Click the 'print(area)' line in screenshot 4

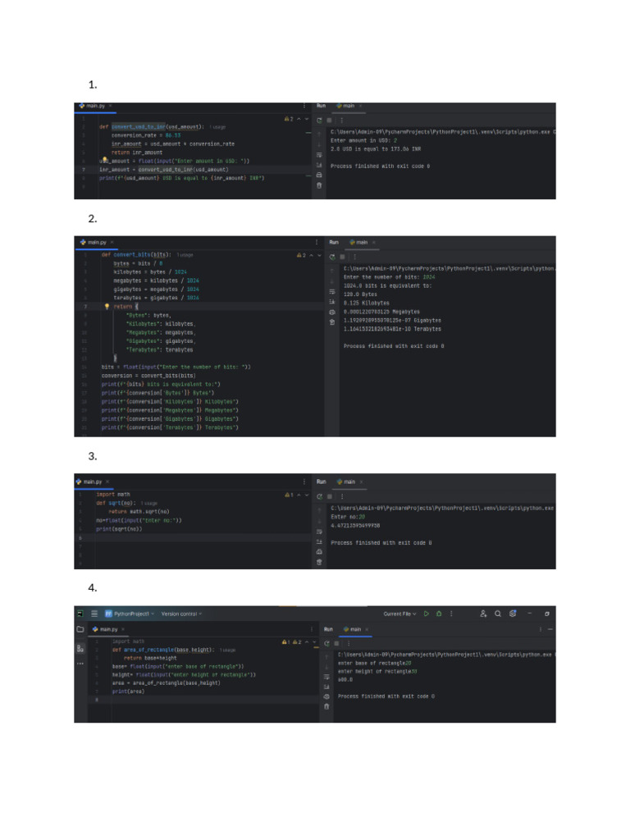[x=128, y=692]
